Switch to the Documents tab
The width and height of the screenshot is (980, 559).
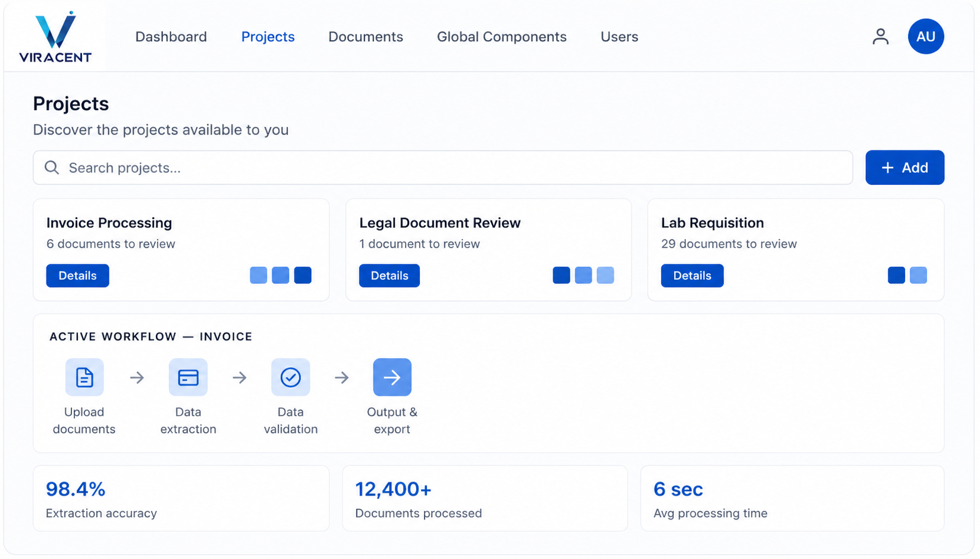click(x=366, y=37)
